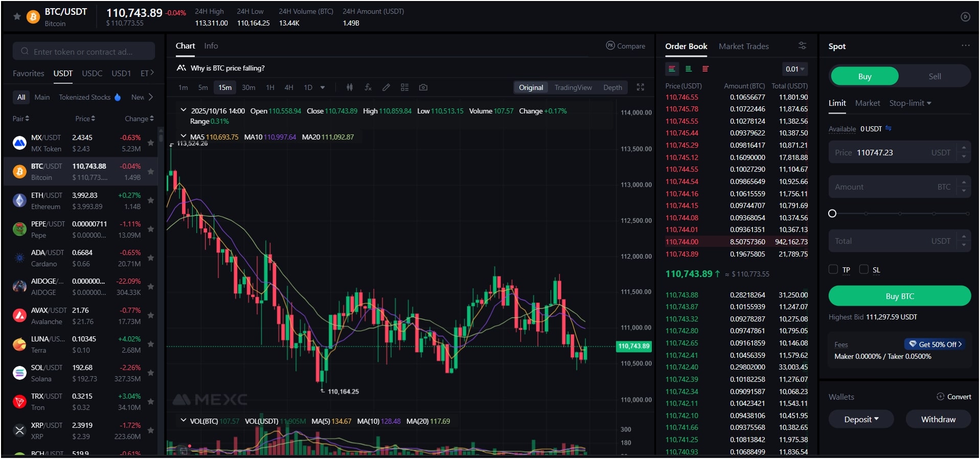
Task: Toggle favorite star for XRP/USDT row
Action: 151,431
